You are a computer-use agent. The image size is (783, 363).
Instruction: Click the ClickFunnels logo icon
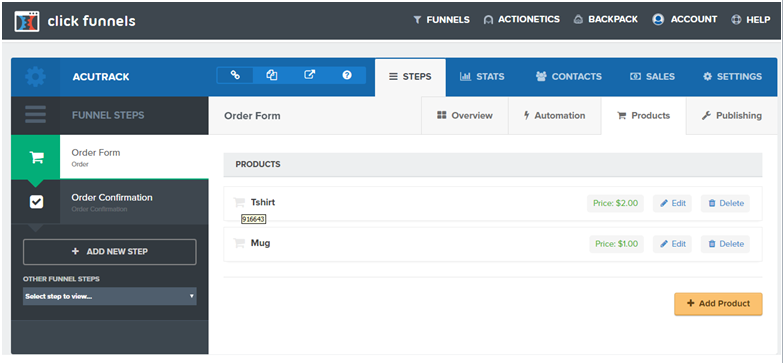click(26, 21)
